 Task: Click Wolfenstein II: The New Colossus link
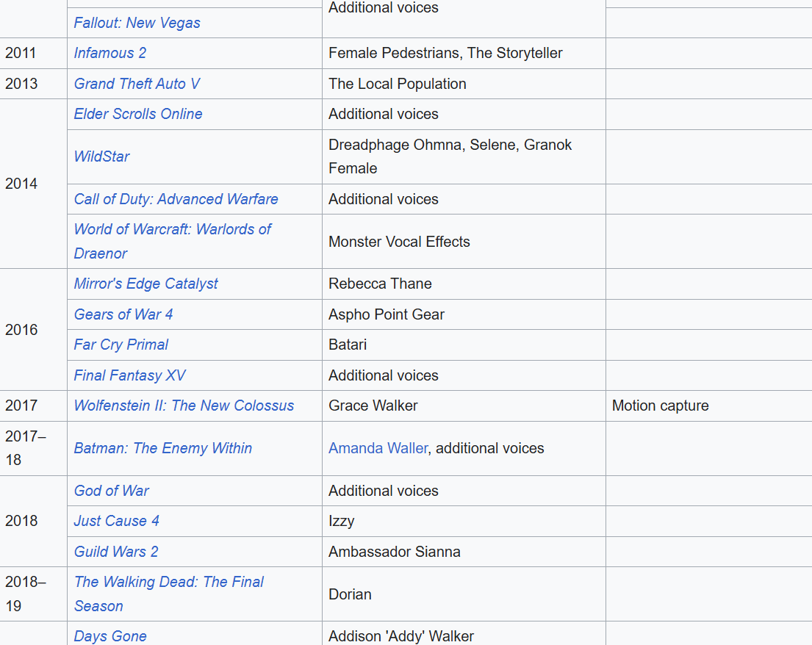[184, 406]
